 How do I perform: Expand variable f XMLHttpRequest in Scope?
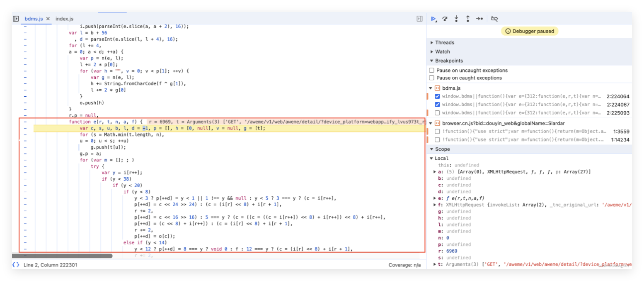435,205
